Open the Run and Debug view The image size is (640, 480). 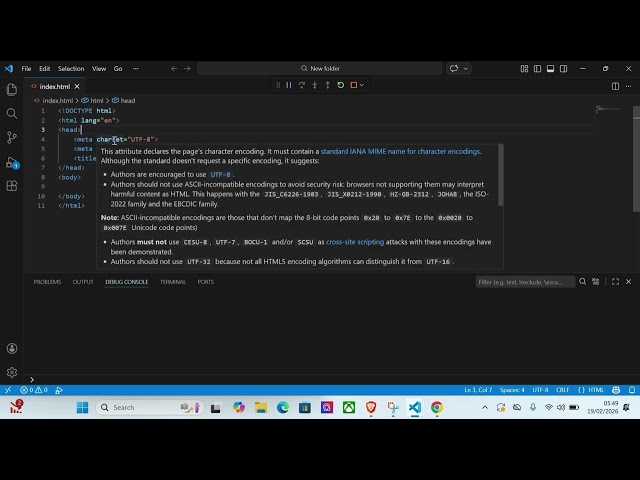click(12, 163)
